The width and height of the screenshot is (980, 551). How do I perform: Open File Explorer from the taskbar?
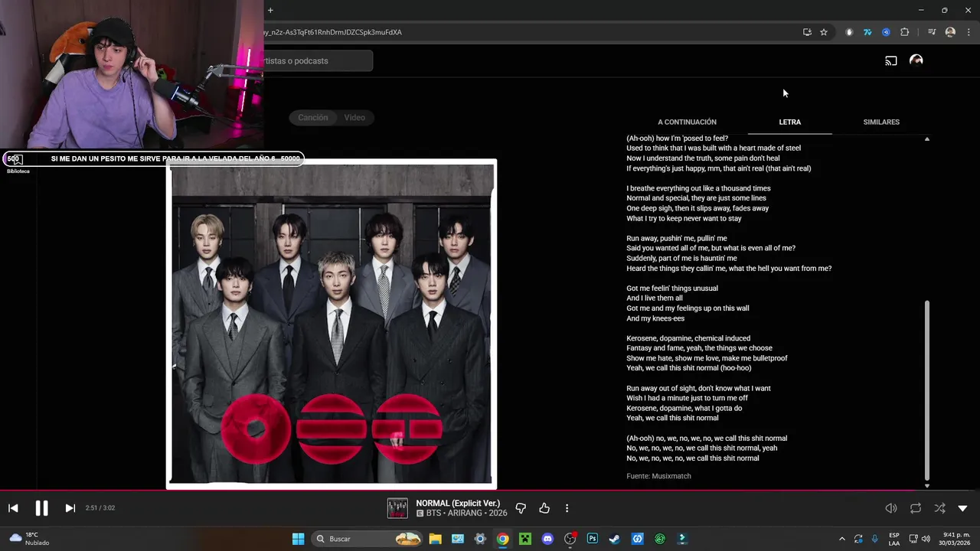(x=435, y=539)
